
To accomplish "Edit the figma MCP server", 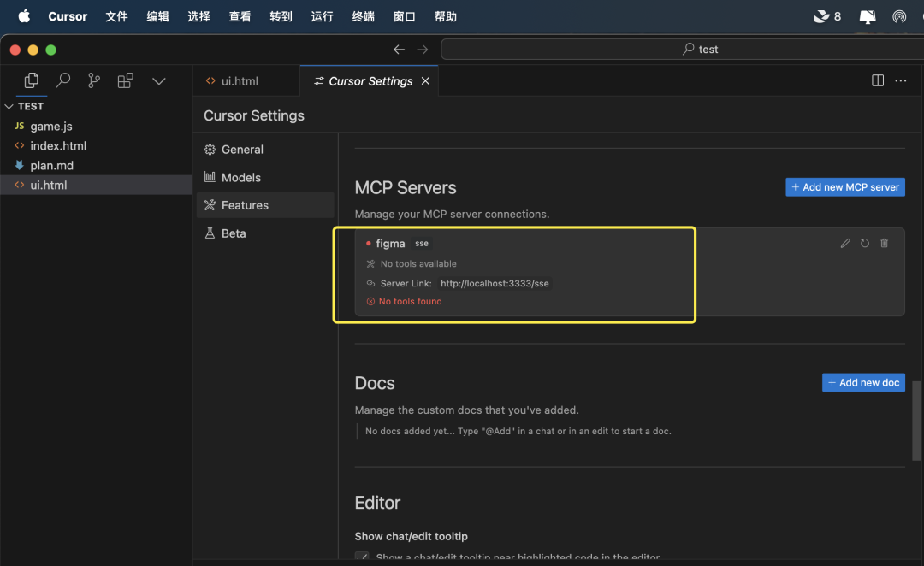I will (845, 243).
